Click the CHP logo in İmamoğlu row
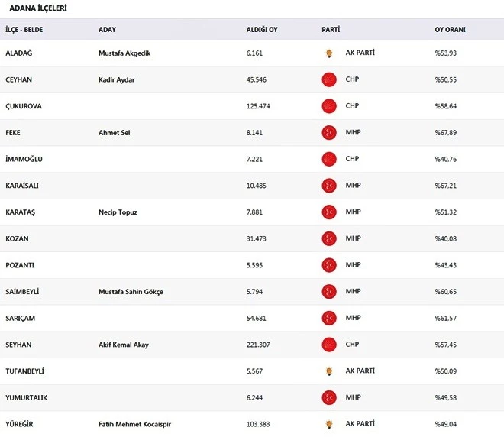 click(329, 159)
